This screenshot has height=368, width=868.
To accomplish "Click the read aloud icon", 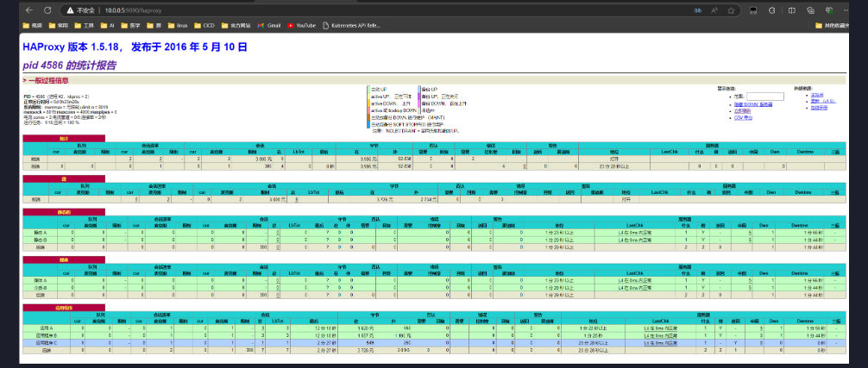I will (x=714, y=10).
